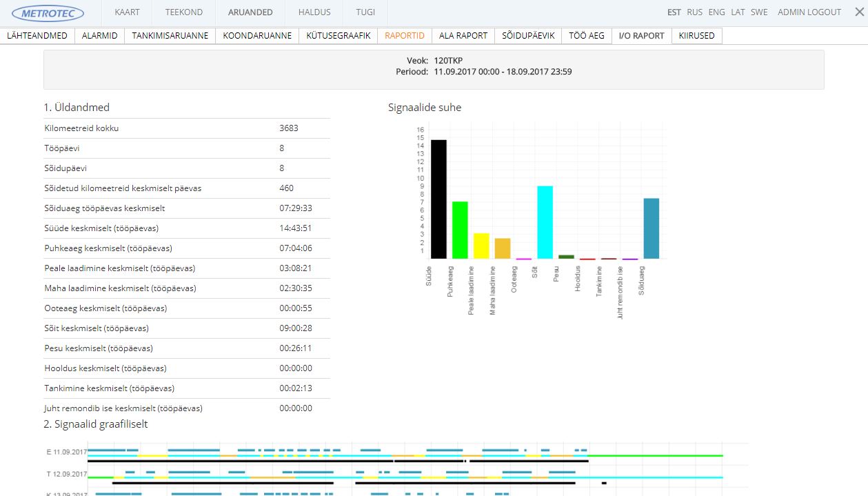
Task: Click the green bar on the 11.09.2017 timeline row
Action: coord(655,456)
